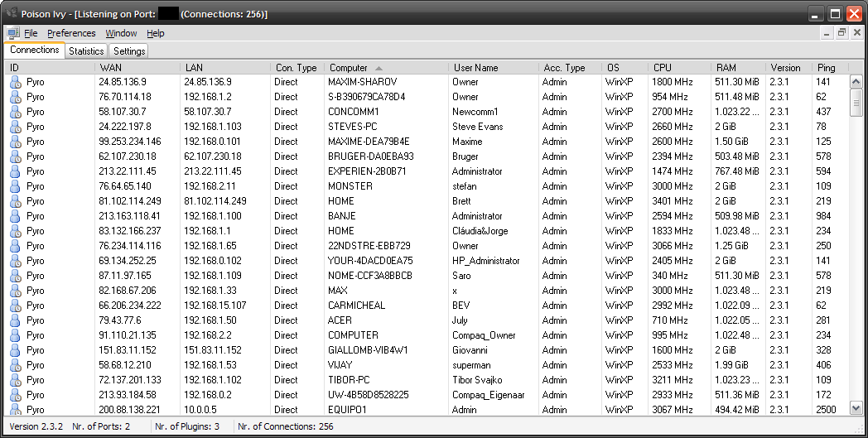Open the File menu
Screen dimensions: 868x438
click(31, 33)
